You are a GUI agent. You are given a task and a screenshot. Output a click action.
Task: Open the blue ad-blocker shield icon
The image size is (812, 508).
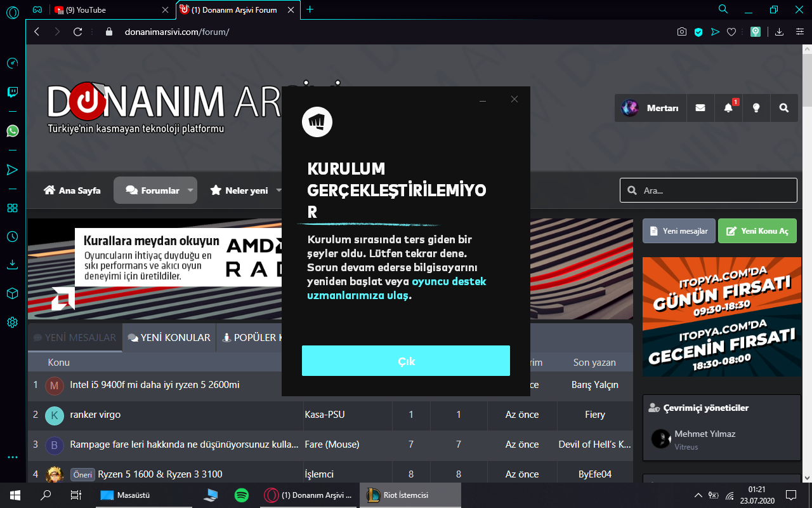coord(698,32)
